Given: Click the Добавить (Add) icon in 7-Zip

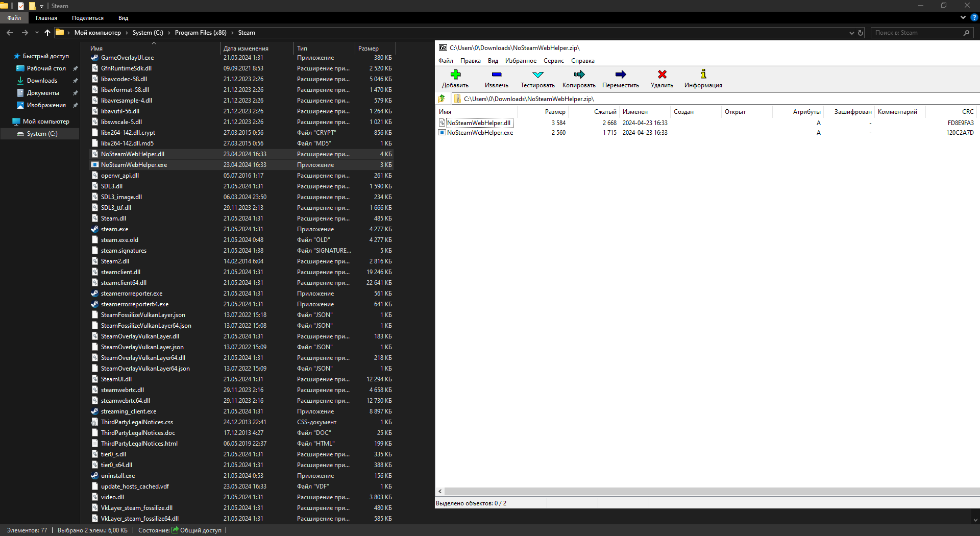Looking at the screenshot, I should [455, 75].
